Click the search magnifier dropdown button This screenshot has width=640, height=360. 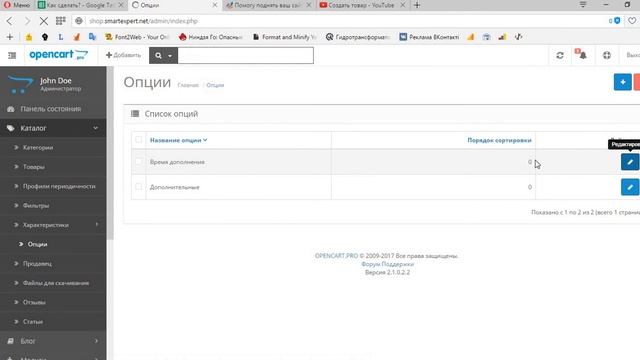pos(163,56)
